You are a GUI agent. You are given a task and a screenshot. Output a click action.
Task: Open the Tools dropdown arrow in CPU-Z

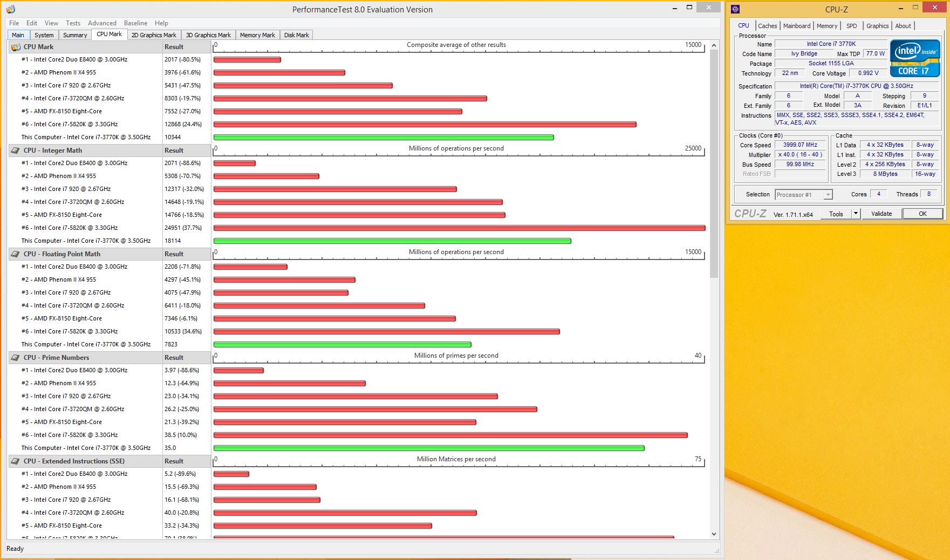pyautogui.click(x=856, y=214)
